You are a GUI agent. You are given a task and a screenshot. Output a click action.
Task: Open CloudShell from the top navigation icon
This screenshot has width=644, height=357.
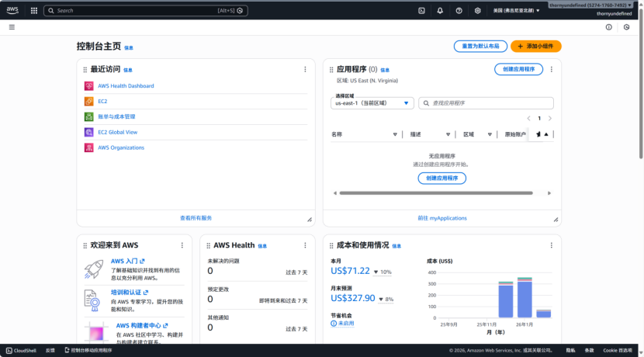tap(421, 11)
